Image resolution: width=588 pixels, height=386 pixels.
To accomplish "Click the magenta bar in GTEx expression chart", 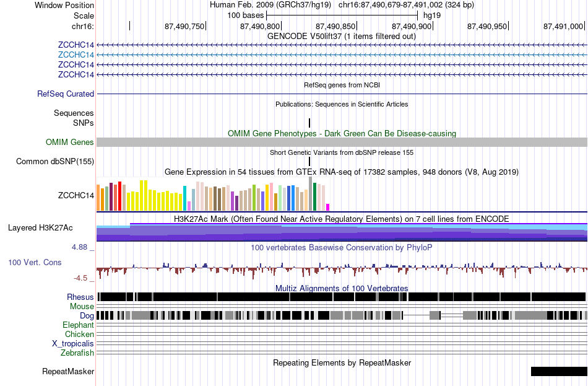I will (x=328, y=208).
